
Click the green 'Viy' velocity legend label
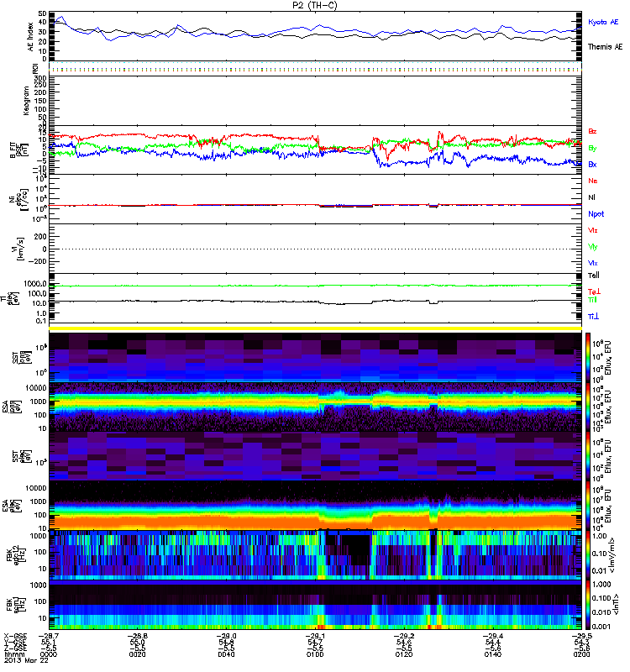pyautogui.click(x=593, y=247)
